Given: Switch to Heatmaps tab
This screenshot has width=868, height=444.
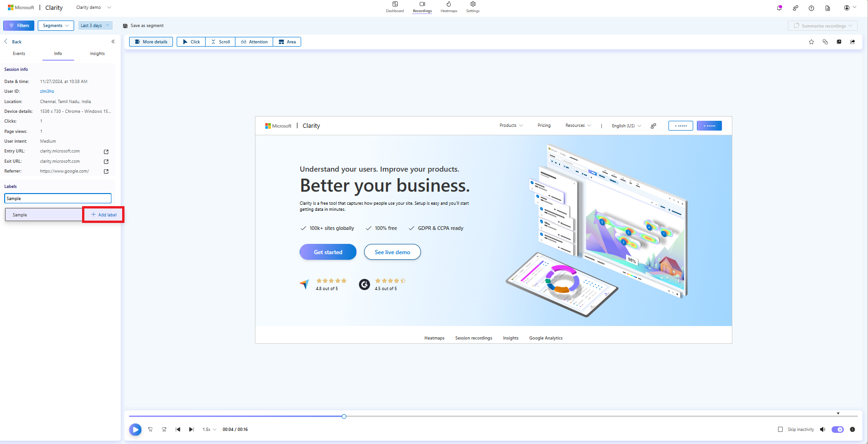Looking at the screenshot, I should tap(449, 7).
